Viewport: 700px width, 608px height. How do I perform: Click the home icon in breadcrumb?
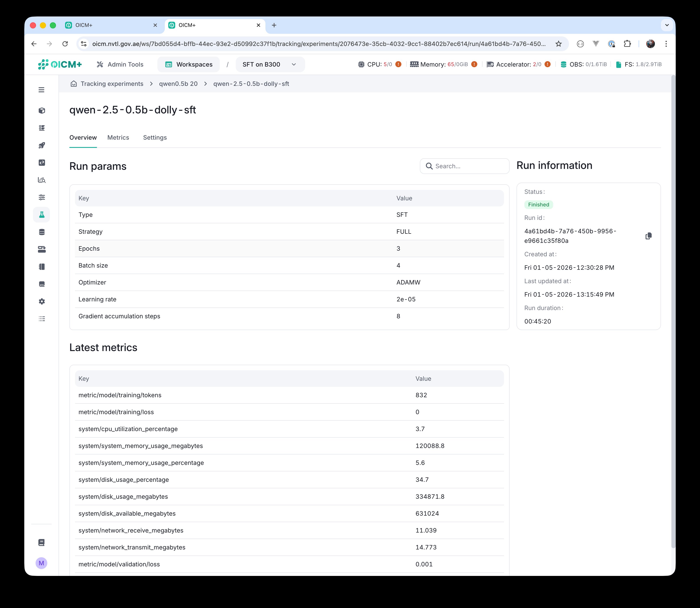pos(74,84)
